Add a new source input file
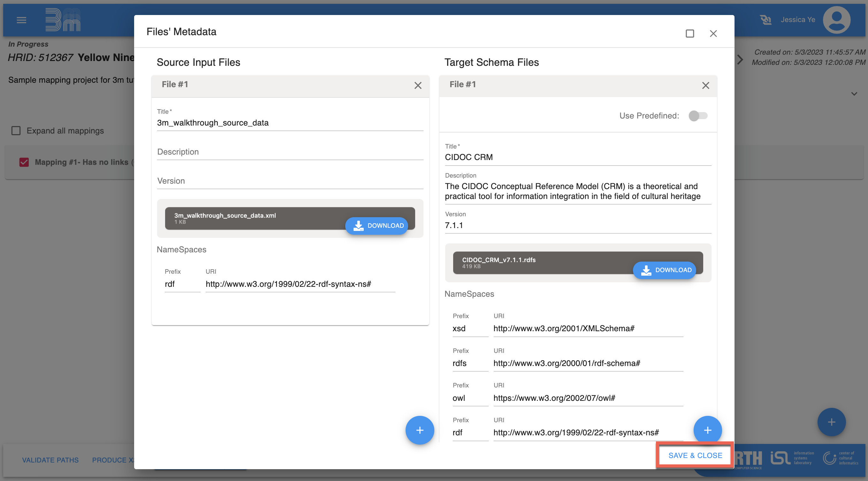 [x=420, y=430]
